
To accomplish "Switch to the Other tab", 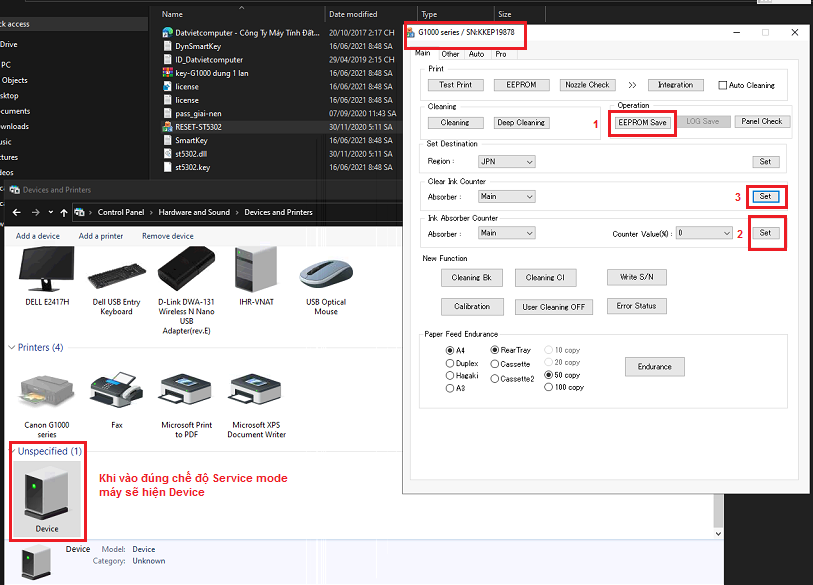I will point(450,54).
